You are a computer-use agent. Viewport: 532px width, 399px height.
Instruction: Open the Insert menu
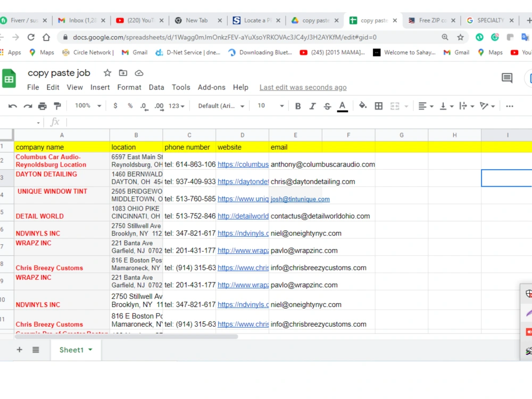(x=100, y=88)
